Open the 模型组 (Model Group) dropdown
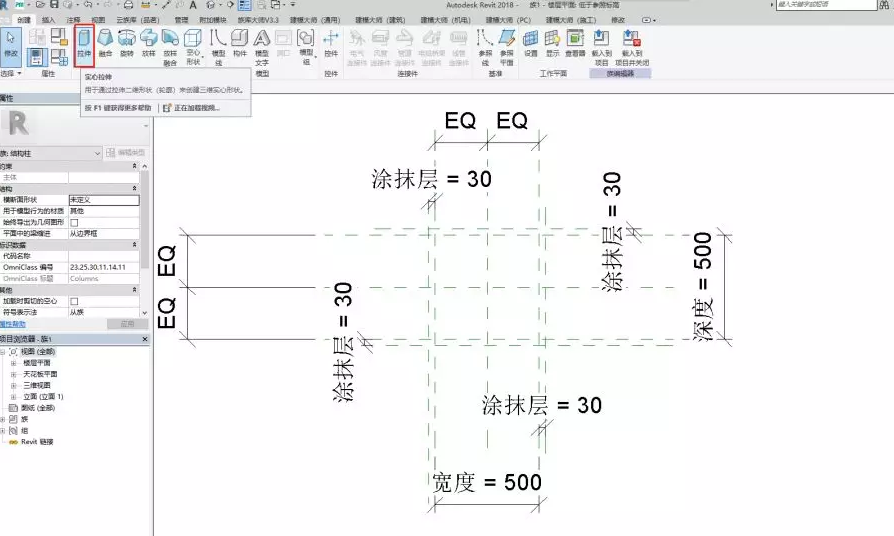 pyautogui.click(x=306, y=47)
